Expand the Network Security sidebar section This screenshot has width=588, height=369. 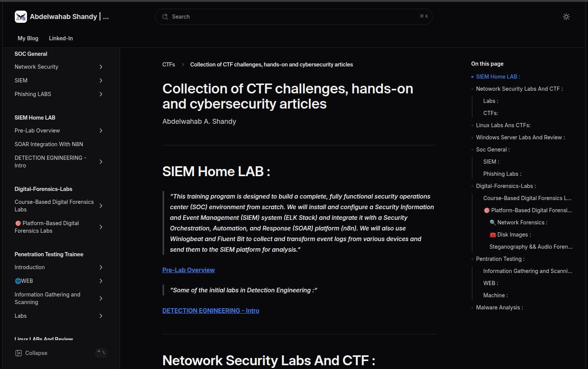click(101, 67)
